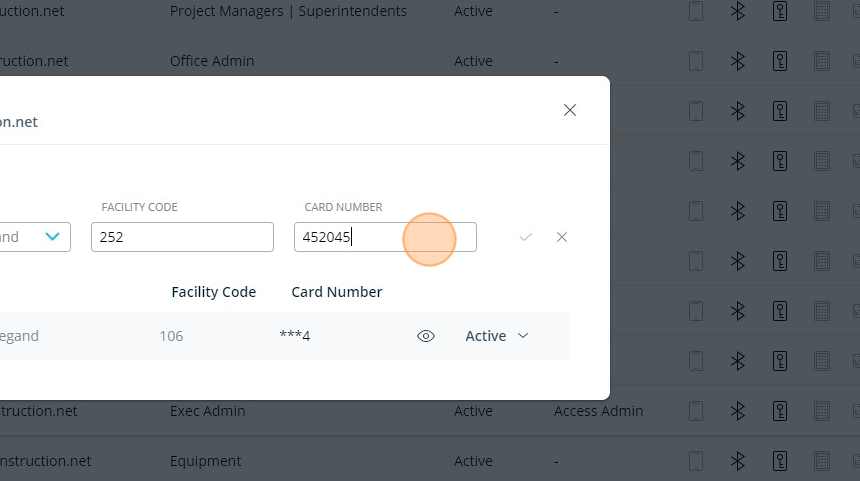Click mobile phone icon in Office Admin row
The width and height of the screenshot is (860, 481).
point(696,61)
